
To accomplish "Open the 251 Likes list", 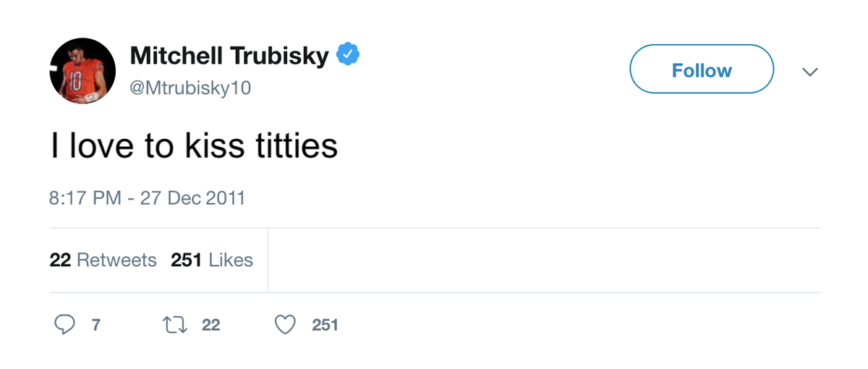I will coord(212,260).
